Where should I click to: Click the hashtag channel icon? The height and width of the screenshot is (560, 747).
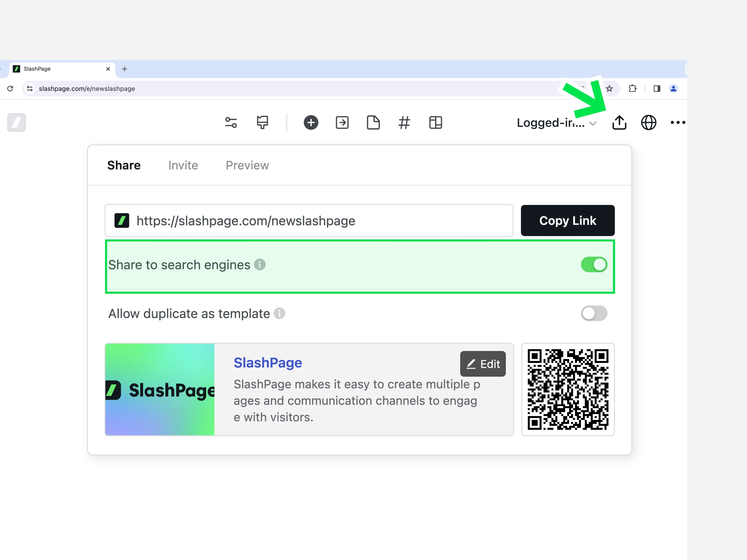[x=404, y=122]
